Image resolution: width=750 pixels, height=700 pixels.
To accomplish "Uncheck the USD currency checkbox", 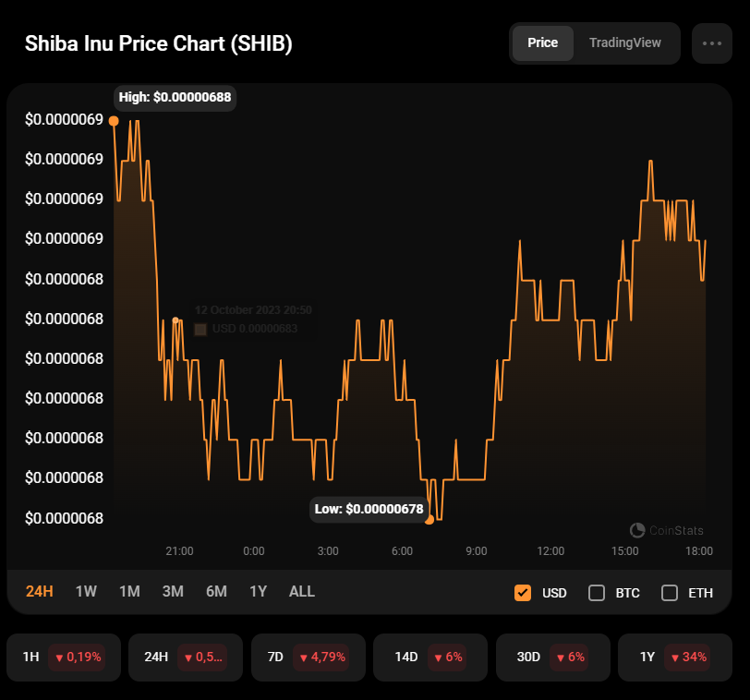I will click(523, 593).
